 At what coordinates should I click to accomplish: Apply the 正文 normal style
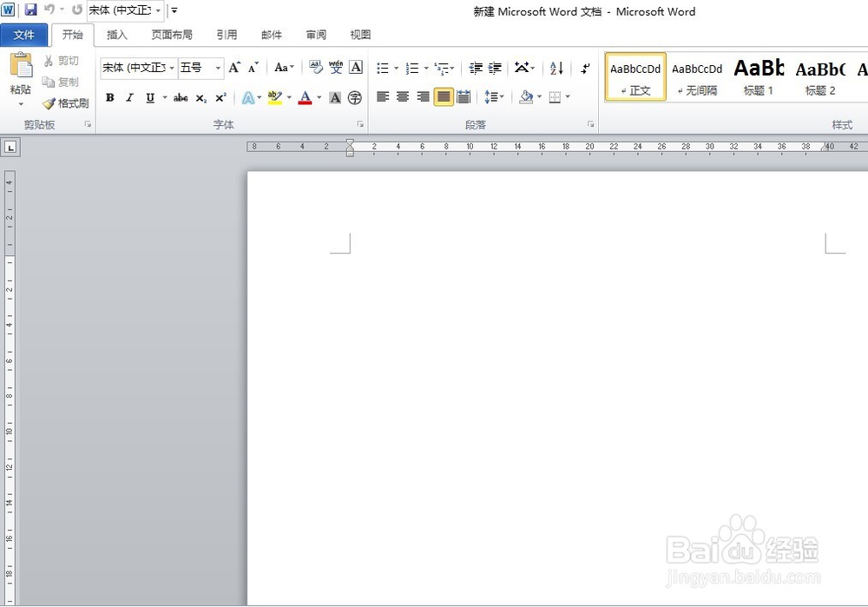click(635, 77)
